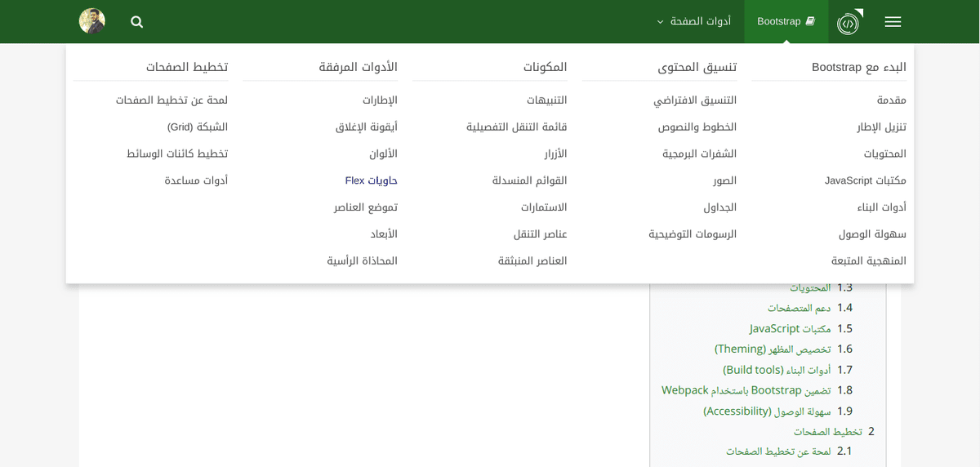Click the site logo code icon
This screenshot has width=980, height=467.
[x=849, y=22]
